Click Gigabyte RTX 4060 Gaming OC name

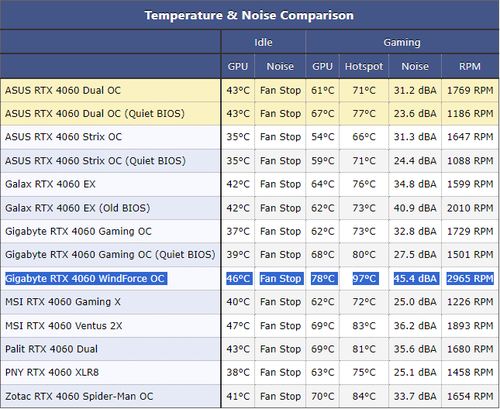tap(78, 231)
